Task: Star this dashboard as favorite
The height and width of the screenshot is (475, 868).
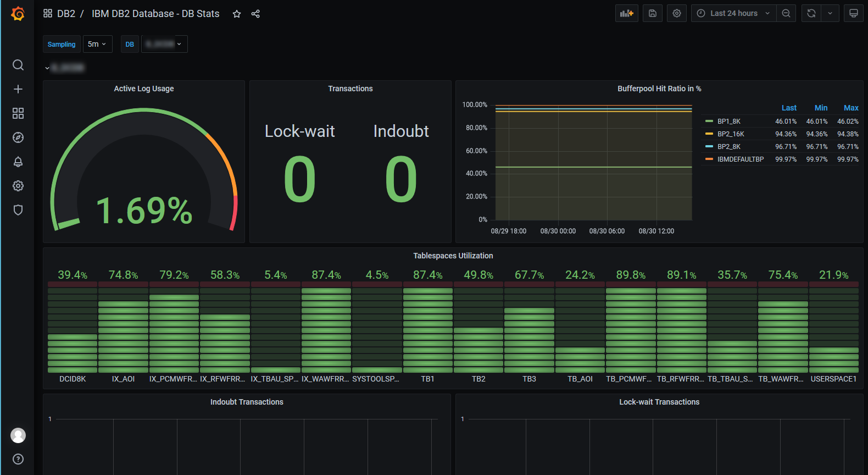Action: coord(237,14)
